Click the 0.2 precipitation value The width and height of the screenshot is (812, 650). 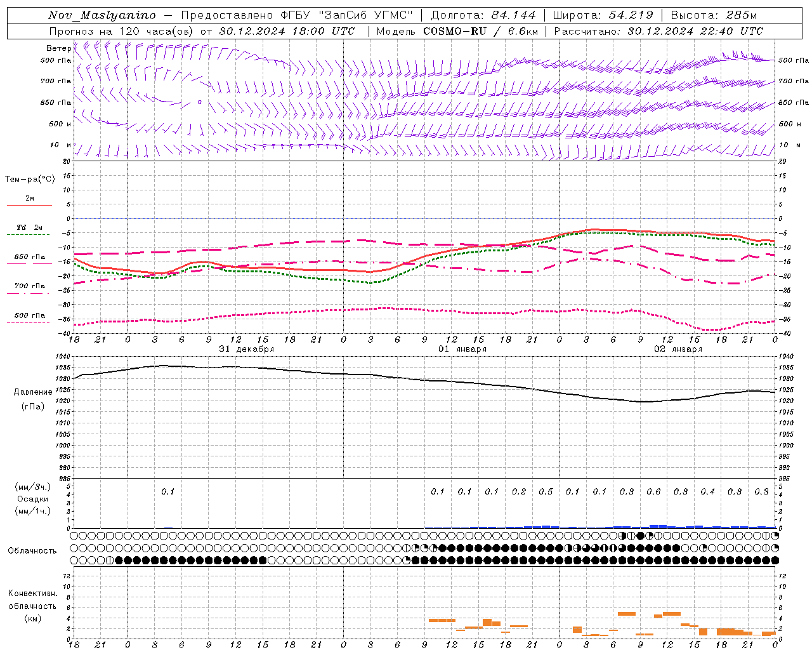519,492
